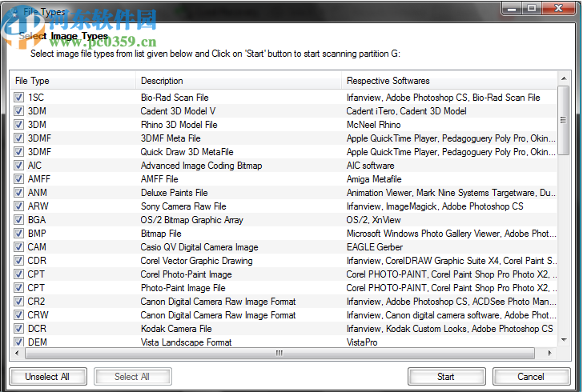Click the Bitmap File description
The height and width of the screenshot is (392, 583).
point(161,234)
